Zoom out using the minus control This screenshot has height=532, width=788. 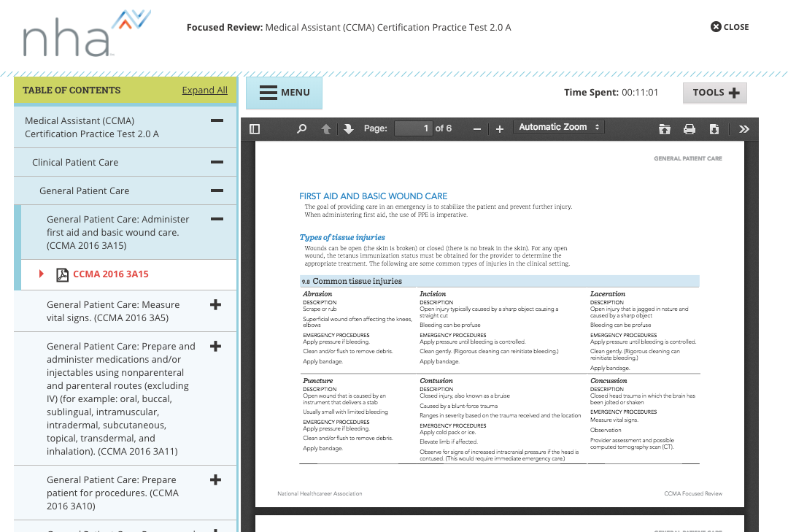tap(477, 128)
